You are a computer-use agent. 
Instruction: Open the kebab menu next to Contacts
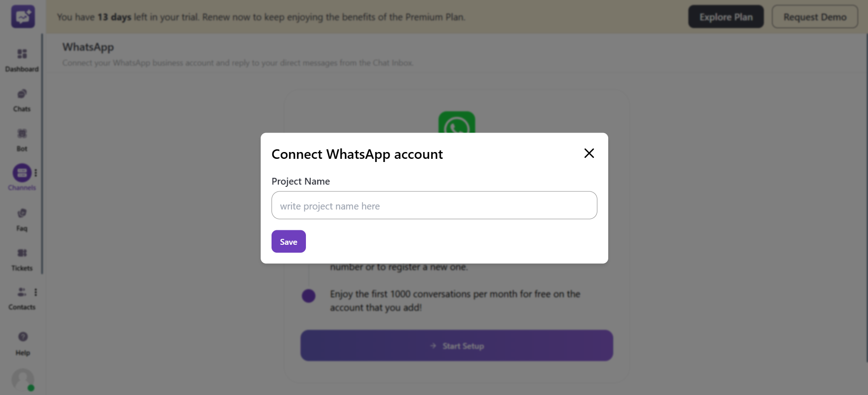click(36, 292)
